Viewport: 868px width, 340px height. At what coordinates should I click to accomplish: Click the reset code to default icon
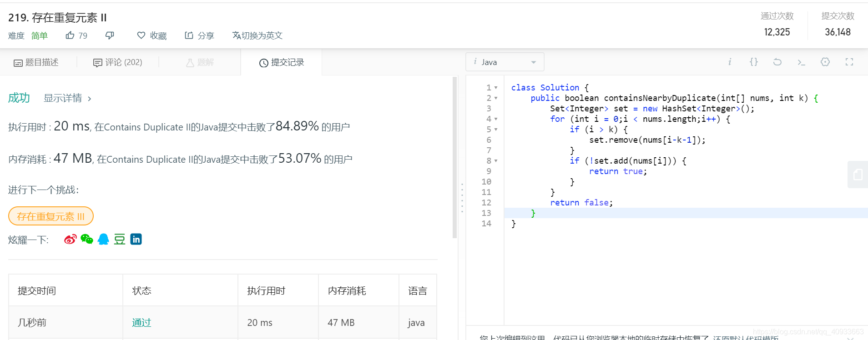point(777,62)
